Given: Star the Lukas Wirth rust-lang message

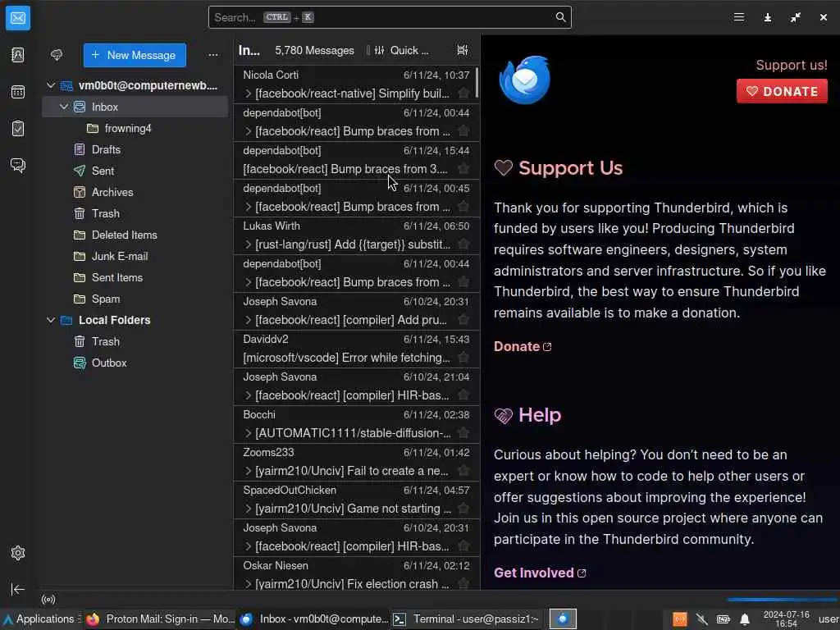Looking at the screenshot, I should tap(463, 244).
